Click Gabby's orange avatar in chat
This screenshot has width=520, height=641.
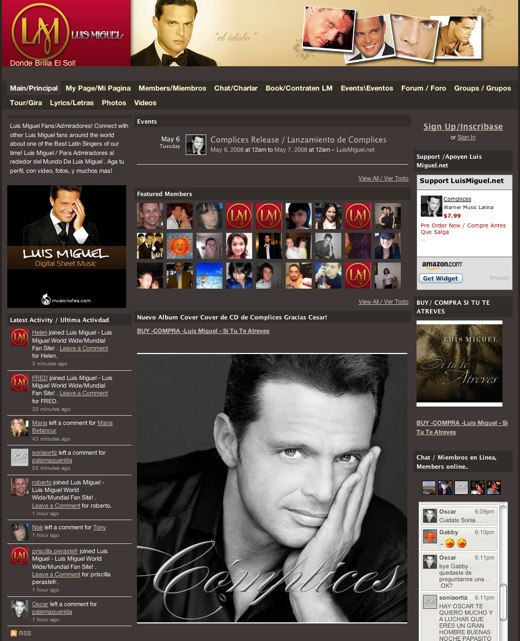(x=430, y=537)
